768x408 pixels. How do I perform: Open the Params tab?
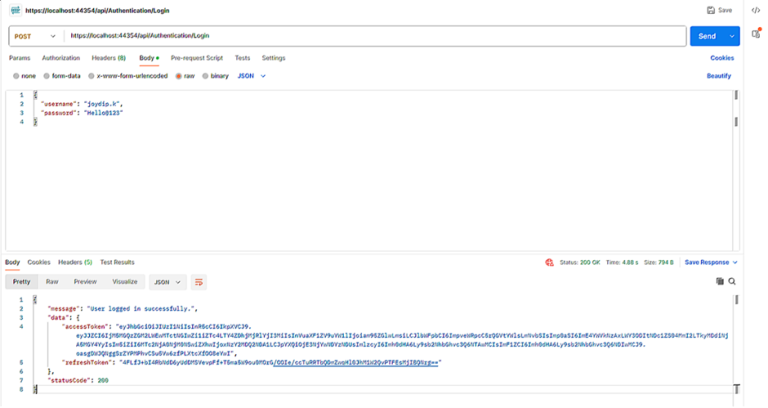tap(20, 58)
